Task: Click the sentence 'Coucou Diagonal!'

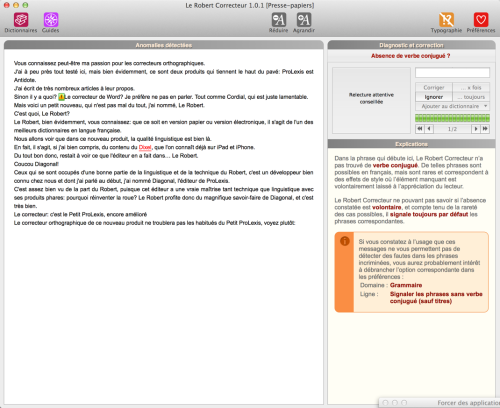Action: (36, 164)
